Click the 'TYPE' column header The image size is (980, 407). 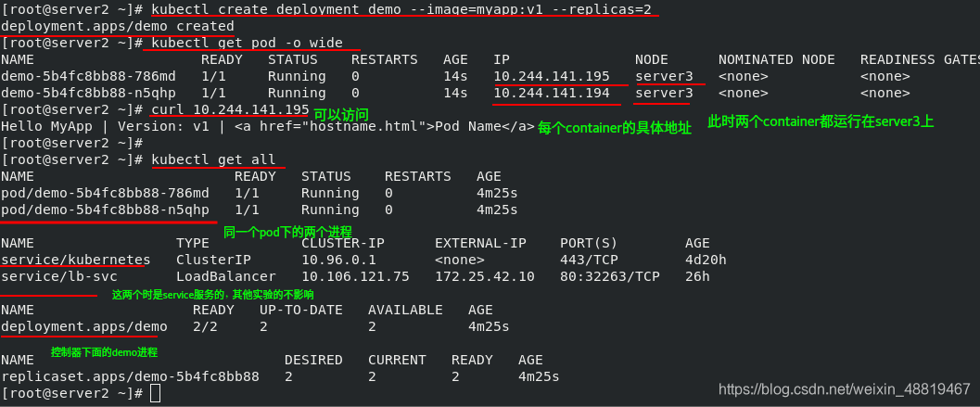(193, 243)
